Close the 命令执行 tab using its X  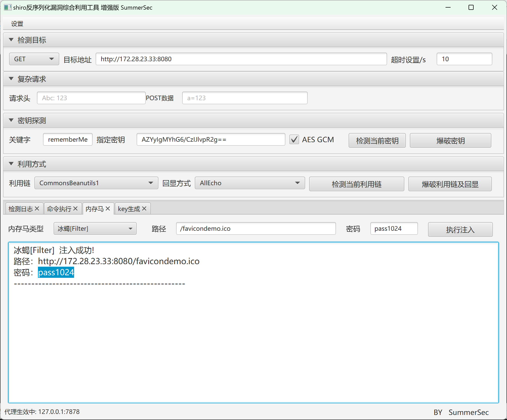point(75,208)
